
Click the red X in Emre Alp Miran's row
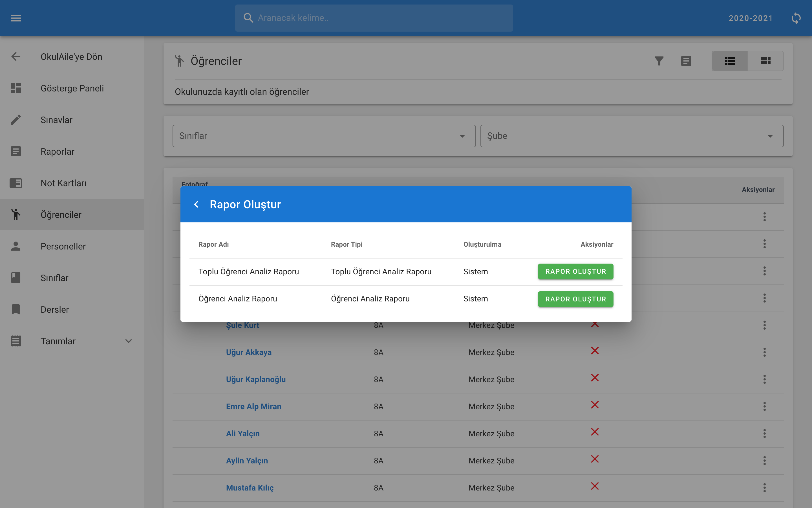coord(595,405)
